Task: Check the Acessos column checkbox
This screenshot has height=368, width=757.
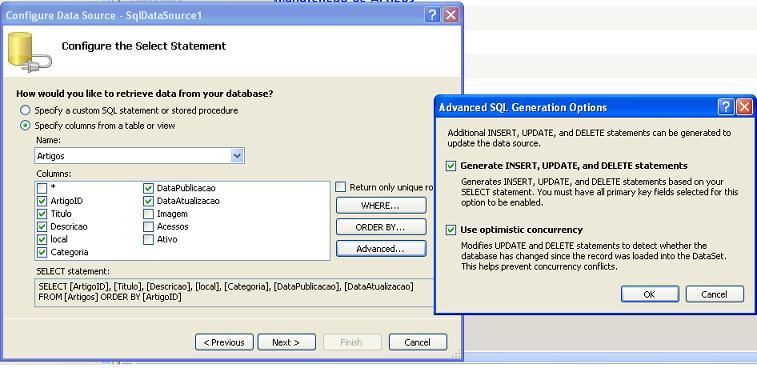Action: click(149, 226)
